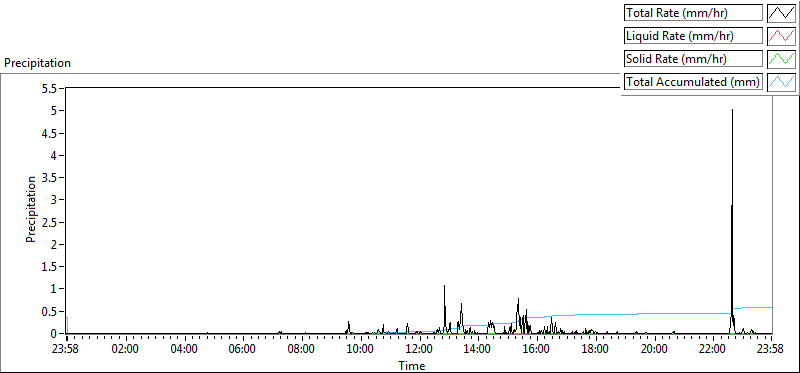The width and height of the screenshot is (800, 373).
Task: Click the 16:00 X-axis tick label
Action: (536, 350)
